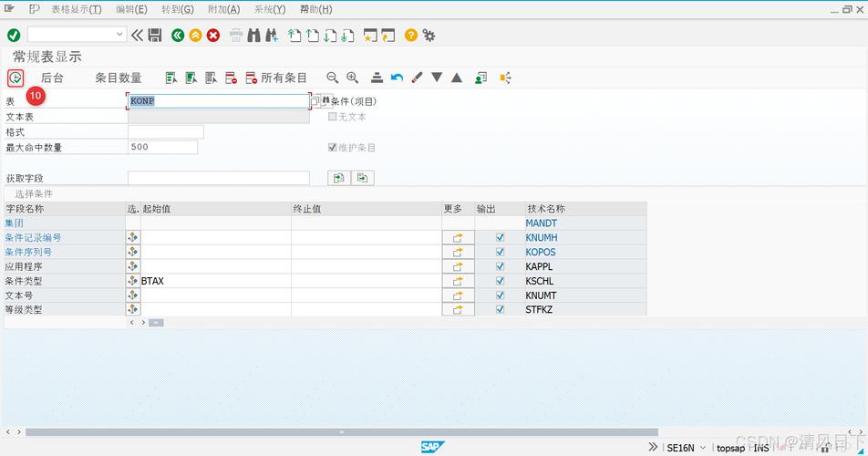The image size is (868, 456).
Task: Expand the SE16N status bar dropdown
Action: click(701, 448)
